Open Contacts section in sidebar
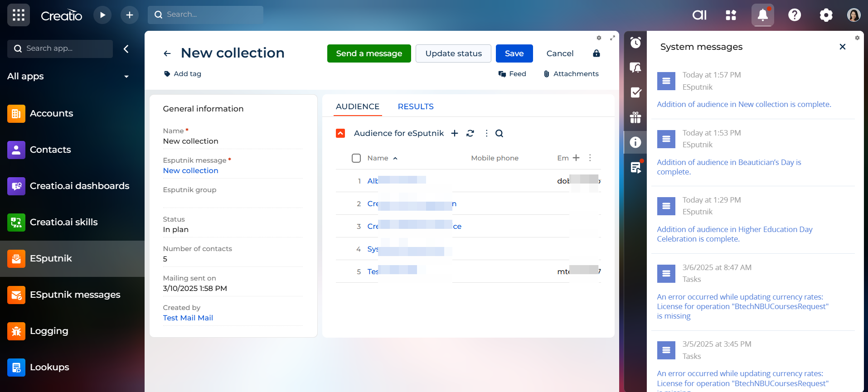This screenshot has width=868, height=392. click(73, 150)
